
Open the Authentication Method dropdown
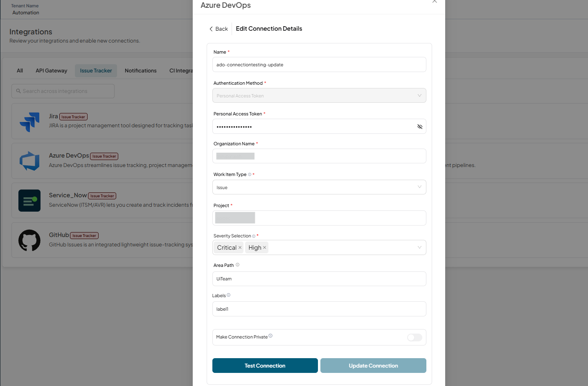(x=319, y=95)
